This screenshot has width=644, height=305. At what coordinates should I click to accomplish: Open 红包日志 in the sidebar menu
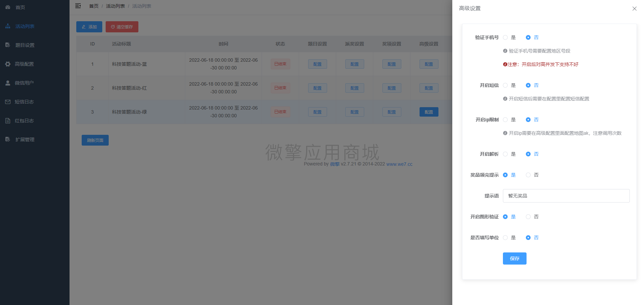[35, 120]
